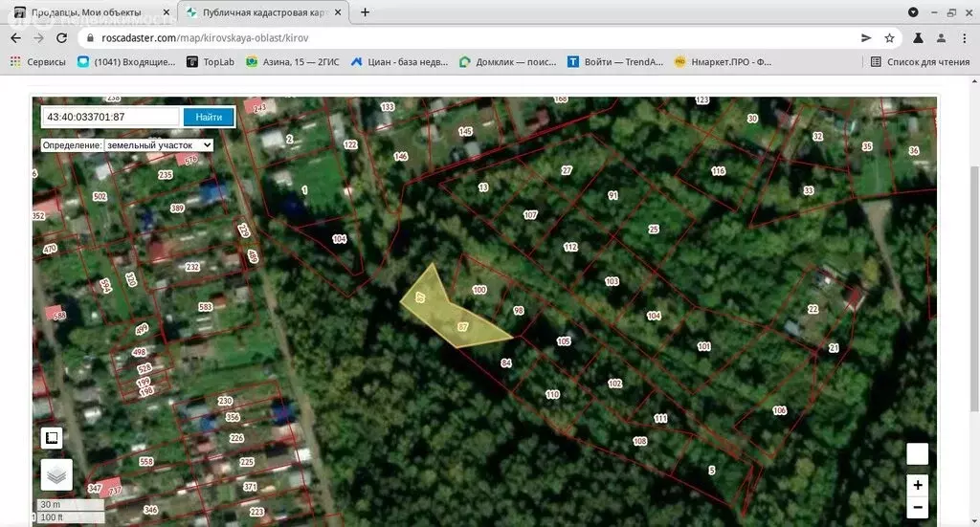Expand the 'Определение' object type dropdown

pyautogui.click(x=158, y=144)
